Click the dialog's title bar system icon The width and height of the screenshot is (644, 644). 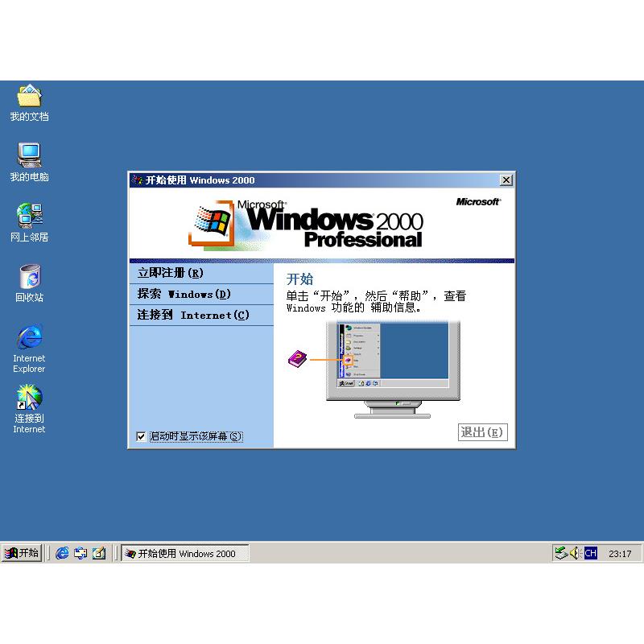(137, 180)
